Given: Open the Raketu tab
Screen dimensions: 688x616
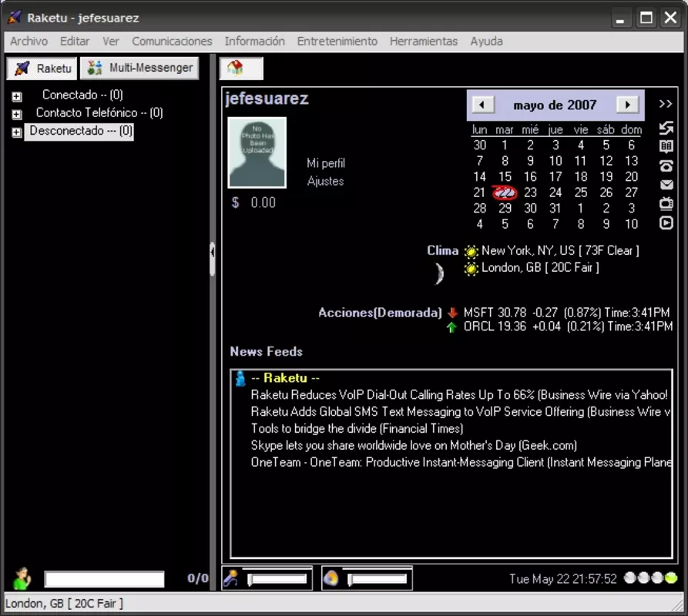Looking at the screenshot, I should tap(42, 69).
